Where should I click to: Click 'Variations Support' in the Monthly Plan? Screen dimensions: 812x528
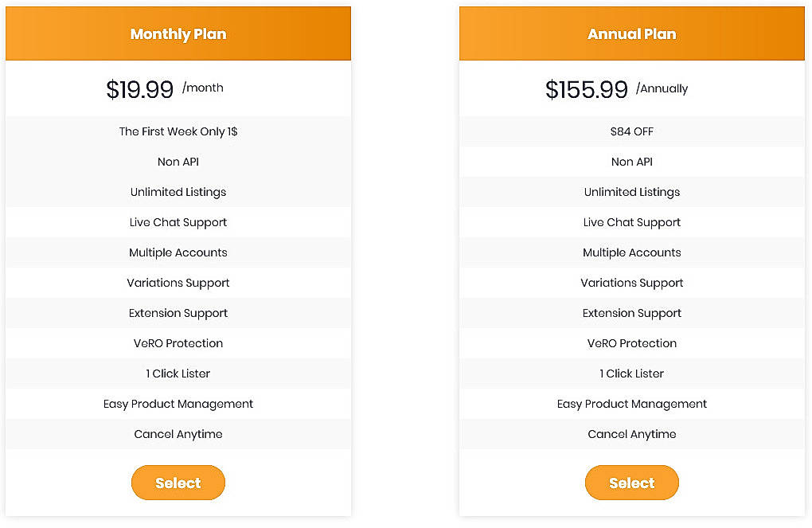(x=178, y=283)
